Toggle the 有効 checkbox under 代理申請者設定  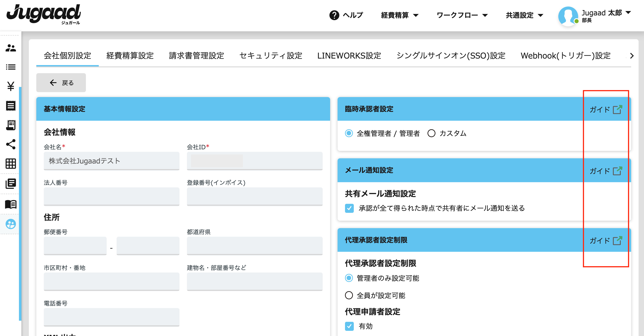point(349,326)
